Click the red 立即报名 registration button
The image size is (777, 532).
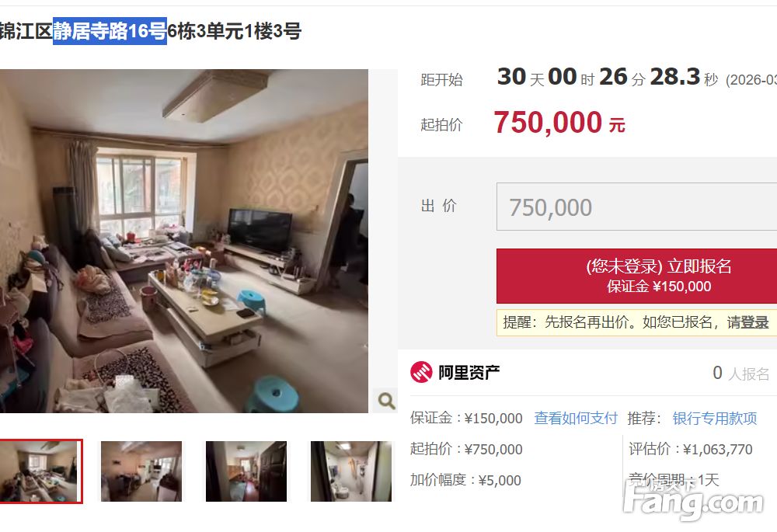point(637,276)
